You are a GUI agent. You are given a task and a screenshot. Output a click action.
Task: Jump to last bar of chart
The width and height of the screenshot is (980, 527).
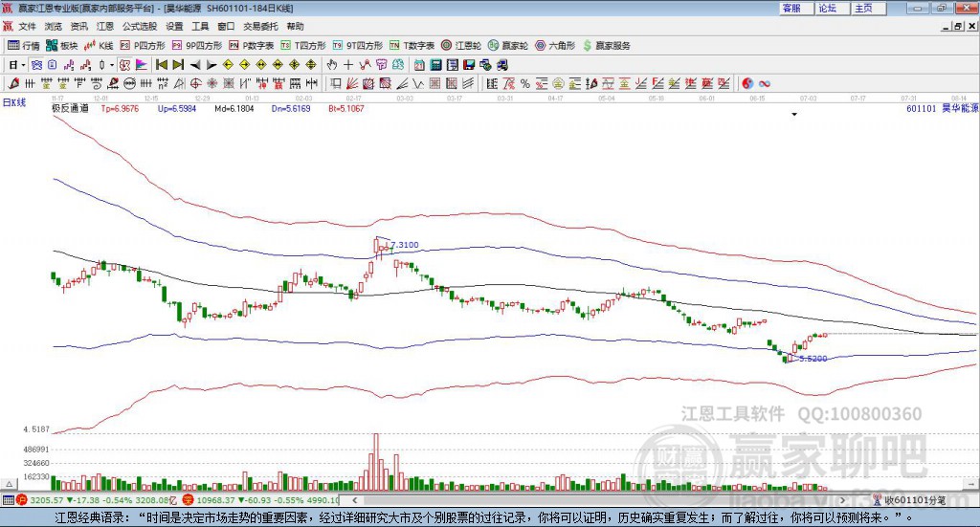click(x=178, y=65)
